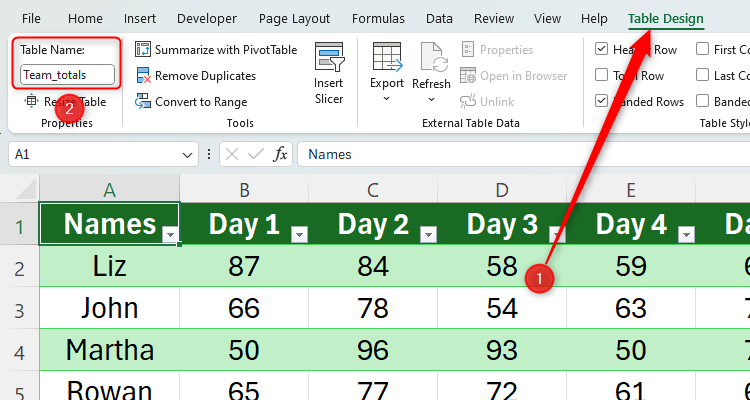Switch to the Page Layout tab

click(294, 18)
